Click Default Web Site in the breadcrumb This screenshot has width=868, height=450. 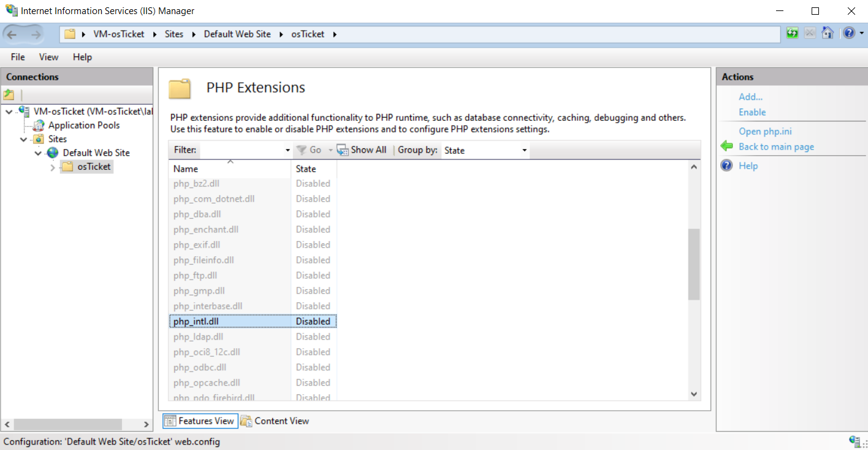[237, 34]
